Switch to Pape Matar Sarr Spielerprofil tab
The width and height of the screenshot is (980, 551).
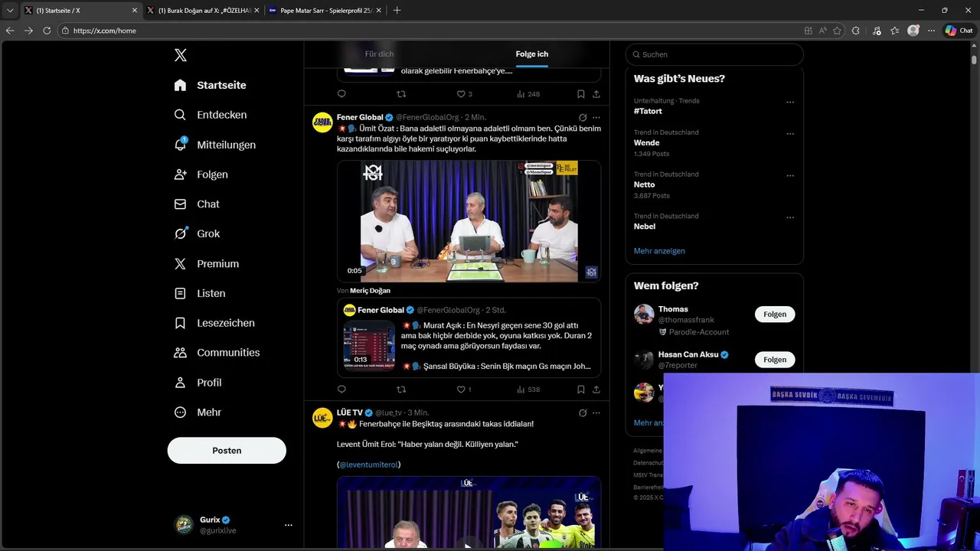point(325,11)
